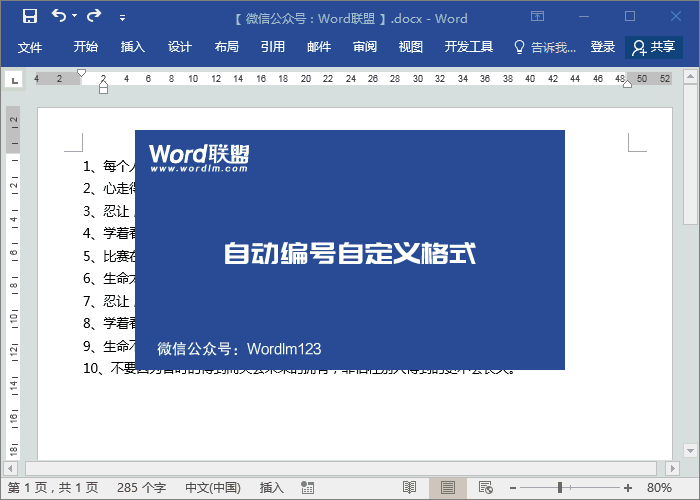The image size is (700, 500).
Task: Click the Redo arrow icon
Action: pos(94,16)
